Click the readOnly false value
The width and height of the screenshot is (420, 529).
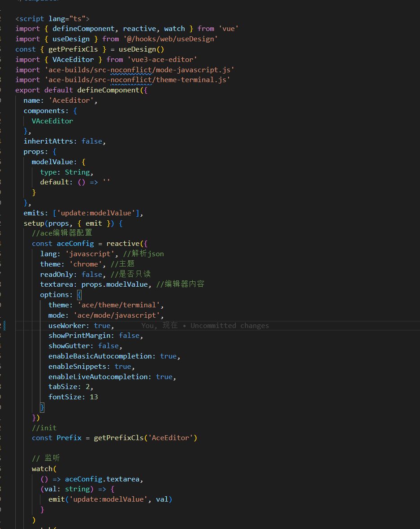(x=92, y=274)
